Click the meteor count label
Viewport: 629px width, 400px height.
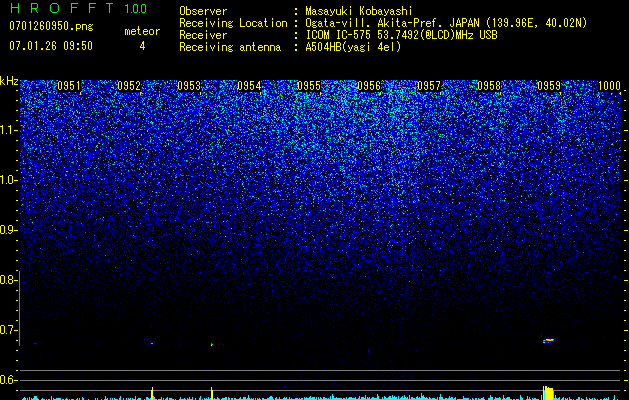(142, 31)
